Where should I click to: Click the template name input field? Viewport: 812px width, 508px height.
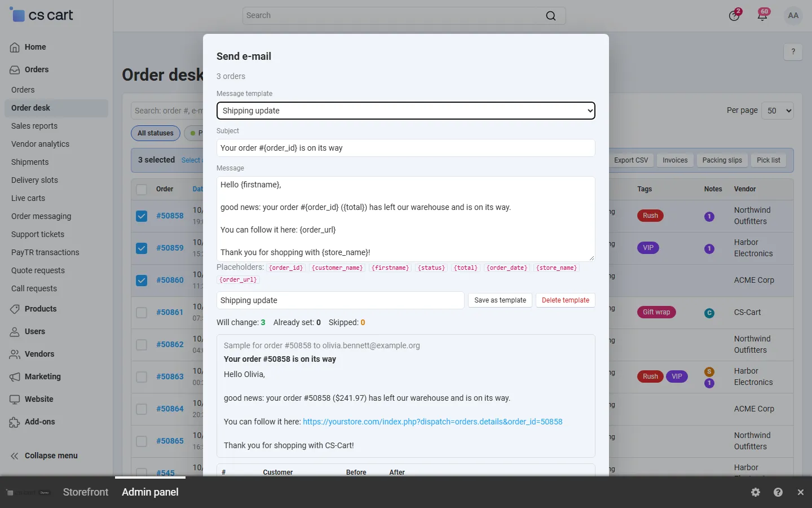[341, 300]
